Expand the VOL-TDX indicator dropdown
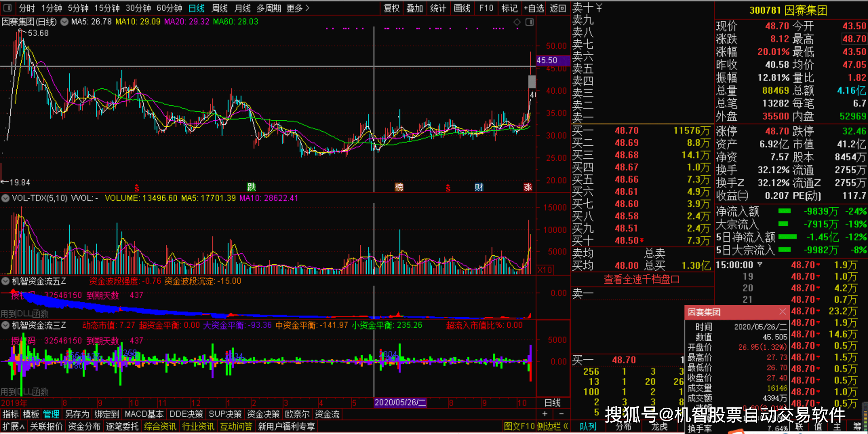The image size is (868, 434). click(x=5, y=198)
